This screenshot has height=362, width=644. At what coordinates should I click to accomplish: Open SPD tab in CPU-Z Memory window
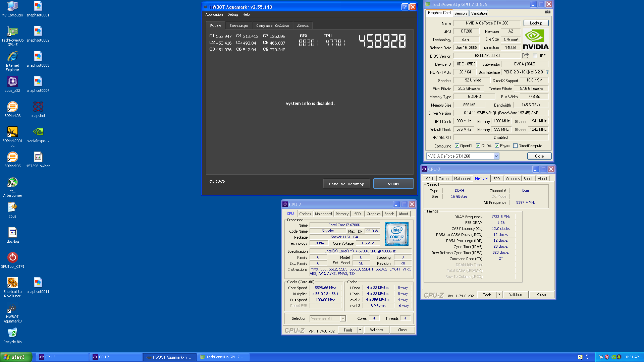click(496, 179)
